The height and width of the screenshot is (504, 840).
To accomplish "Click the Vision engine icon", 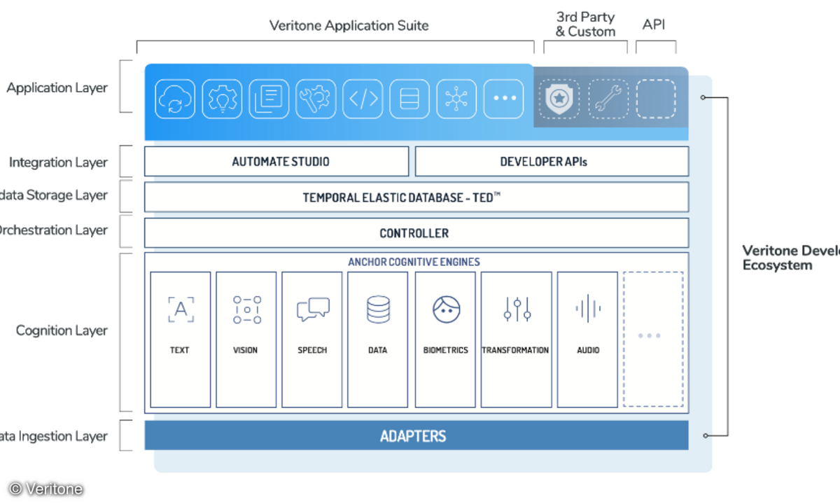I will click(x=247, y=309).
